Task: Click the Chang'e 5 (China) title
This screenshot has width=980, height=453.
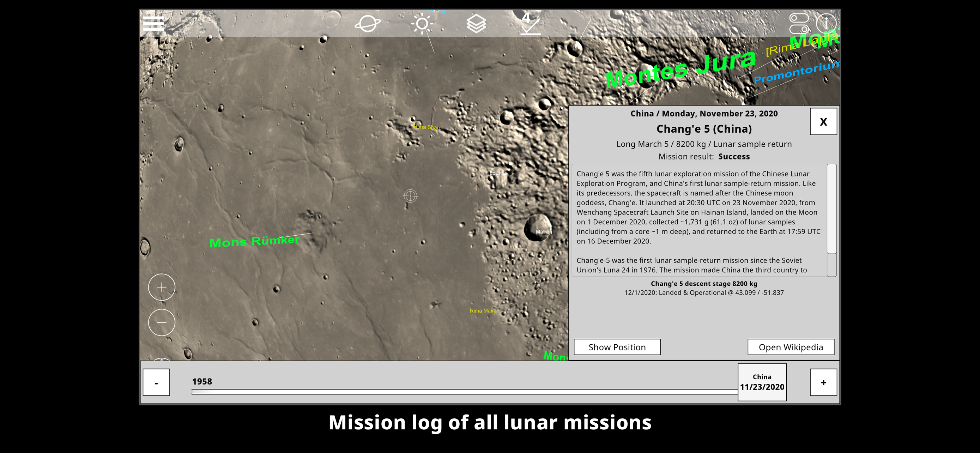Action: tap(704, 129)
